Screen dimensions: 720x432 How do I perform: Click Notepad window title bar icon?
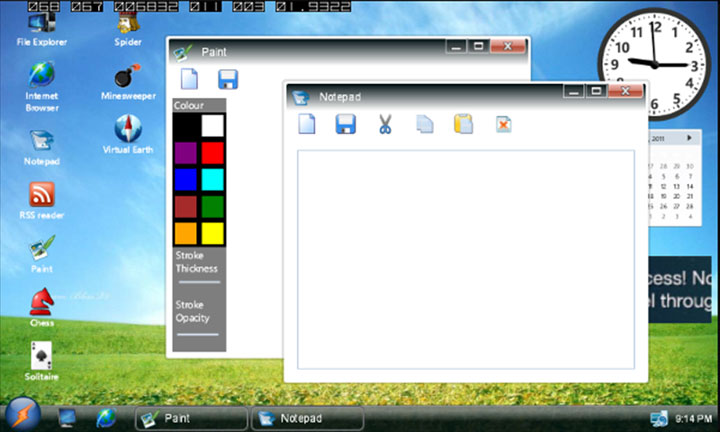pos(300,97)
